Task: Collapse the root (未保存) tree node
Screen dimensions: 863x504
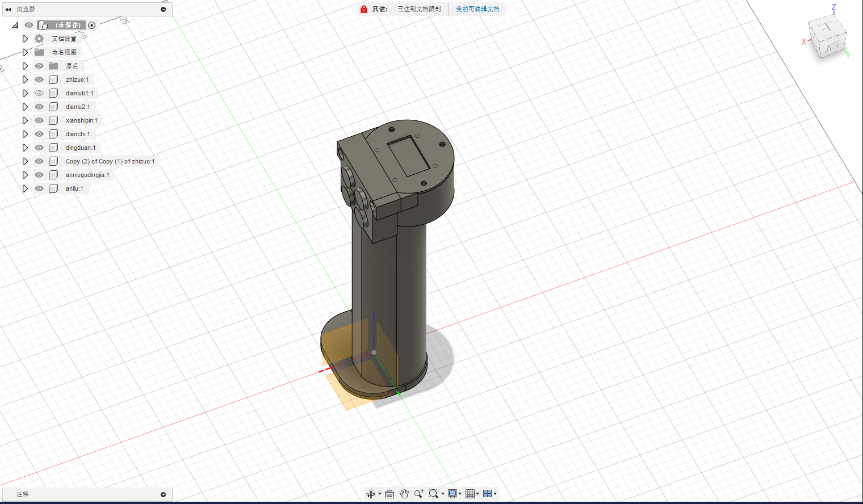Action: [x=15, y=25]
